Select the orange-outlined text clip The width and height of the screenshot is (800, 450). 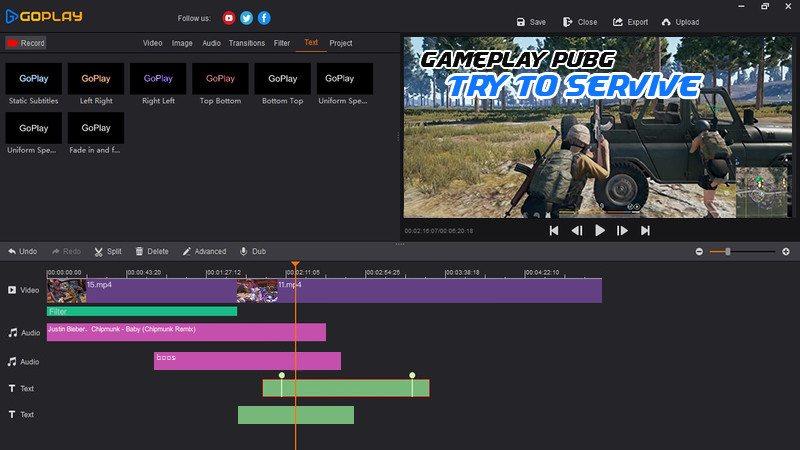point(346,388)
